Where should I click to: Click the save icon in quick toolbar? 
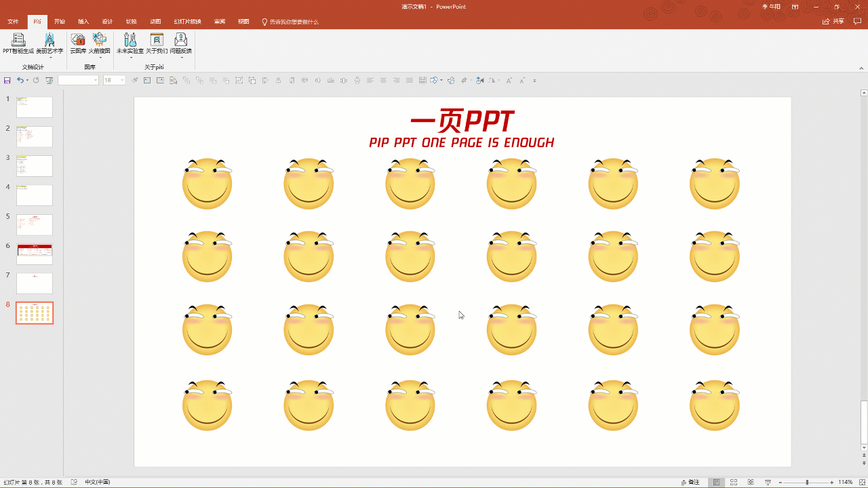coord(7,80)
